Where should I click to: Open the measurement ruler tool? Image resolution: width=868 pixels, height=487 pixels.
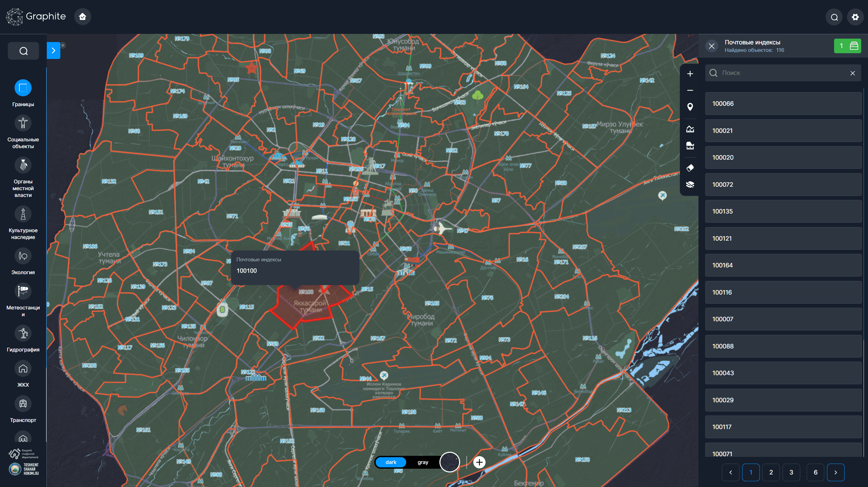click(690, 146)
